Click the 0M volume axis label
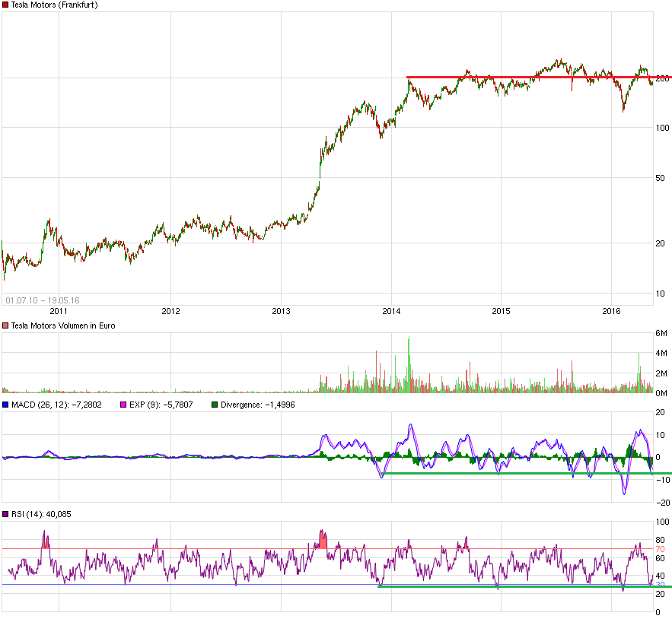672x619 pixels. coord(661,393)
